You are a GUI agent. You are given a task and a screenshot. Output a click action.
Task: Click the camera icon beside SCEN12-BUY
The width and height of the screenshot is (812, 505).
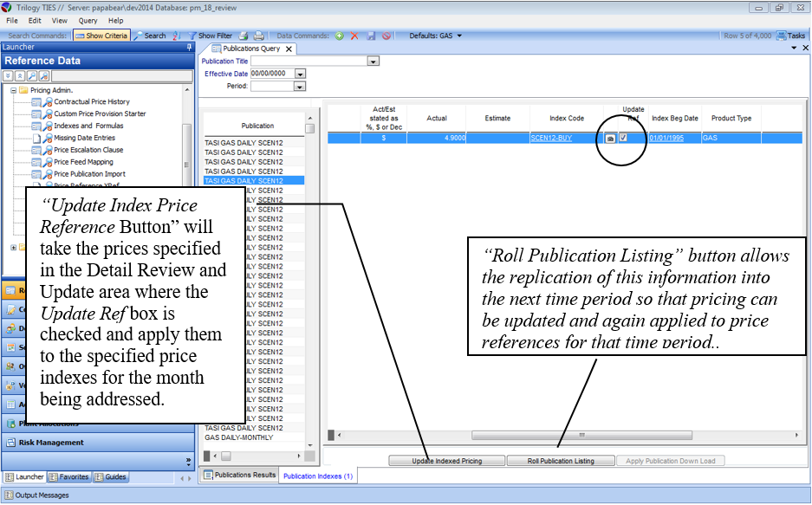tap(609, 138)
